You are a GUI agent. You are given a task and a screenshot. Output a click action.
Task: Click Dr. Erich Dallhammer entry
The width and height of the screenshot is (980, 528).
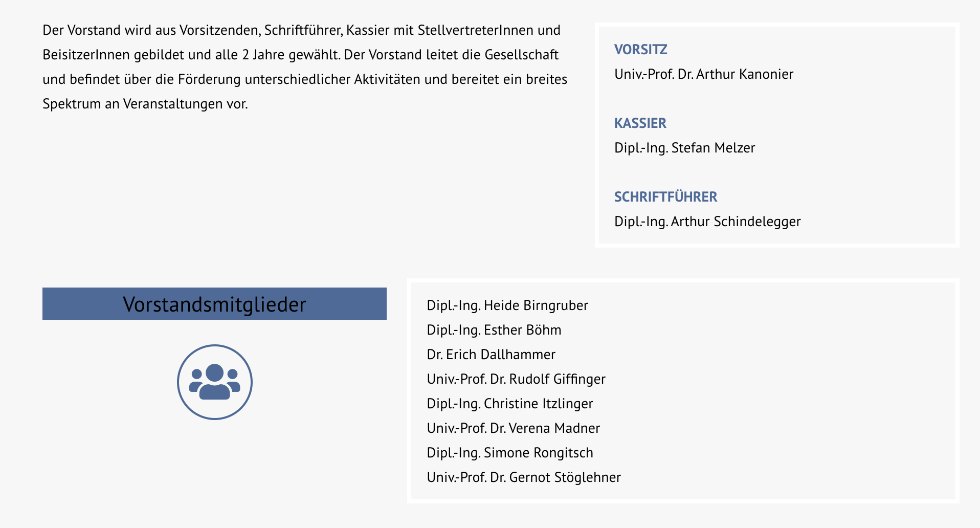click(491, 355)
